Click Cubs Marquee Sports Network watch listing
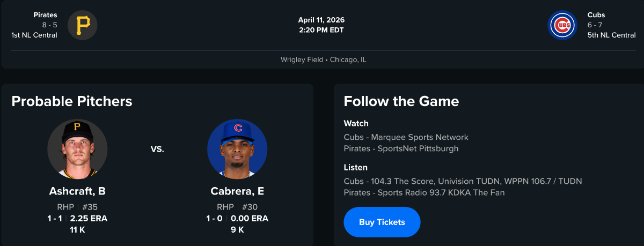This screenshot has height=246, width=644. click(x=406, y=137)
